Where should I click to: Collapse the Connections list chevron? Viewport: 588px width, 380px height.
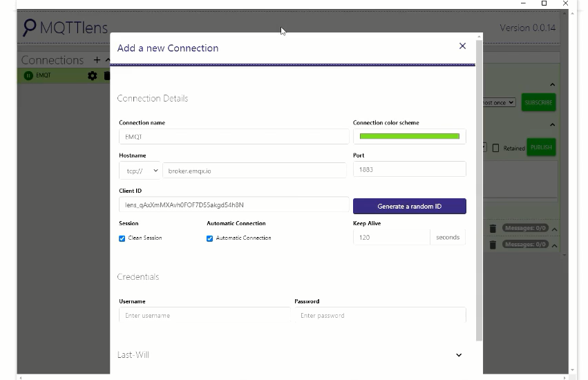pos(108,60)
